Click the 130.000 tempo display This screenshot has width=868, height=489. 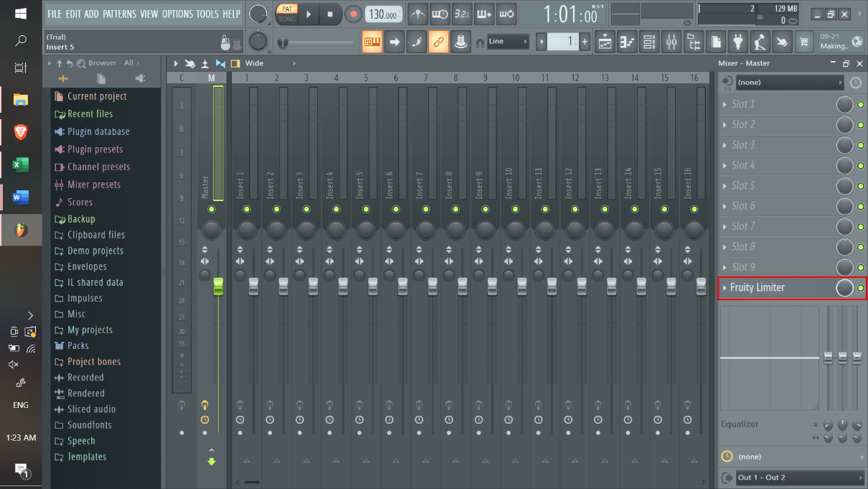pos(384,14)
